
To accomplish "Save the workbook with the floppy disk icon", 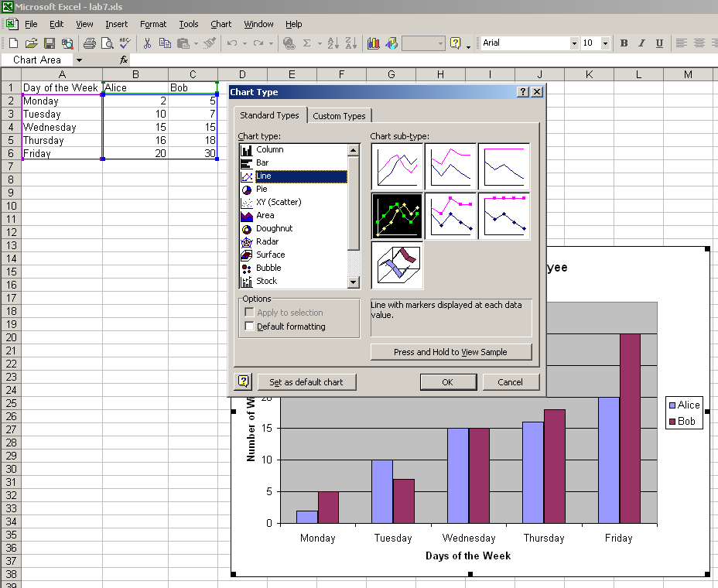I will tap(50, 43).
